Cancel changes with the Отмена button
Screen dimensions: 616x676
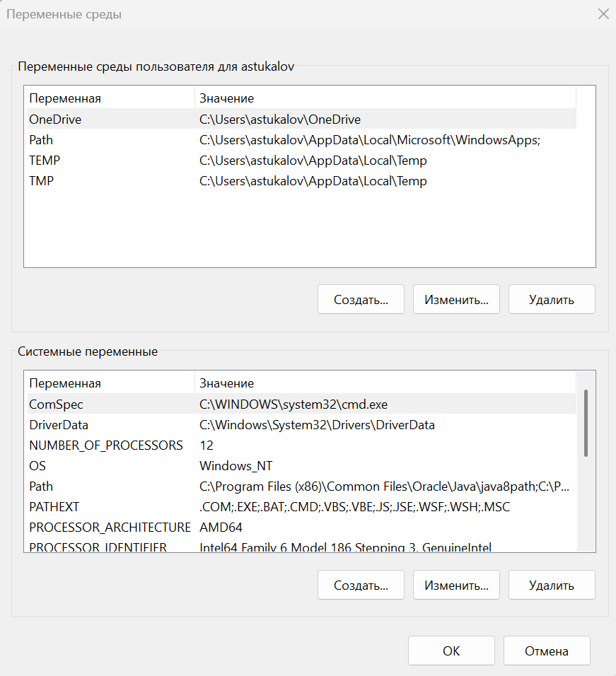point(546,651)
